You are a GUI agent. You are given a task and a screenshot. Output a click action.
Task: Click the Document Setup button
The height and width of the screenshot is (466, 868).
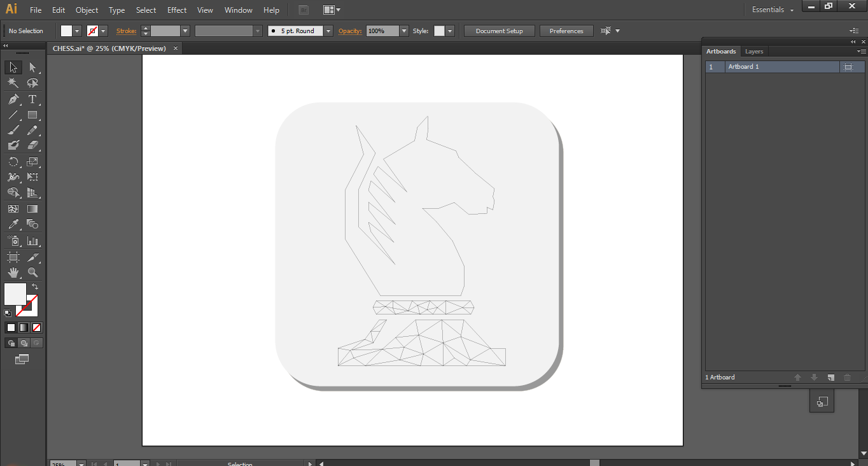click(499, 31)
